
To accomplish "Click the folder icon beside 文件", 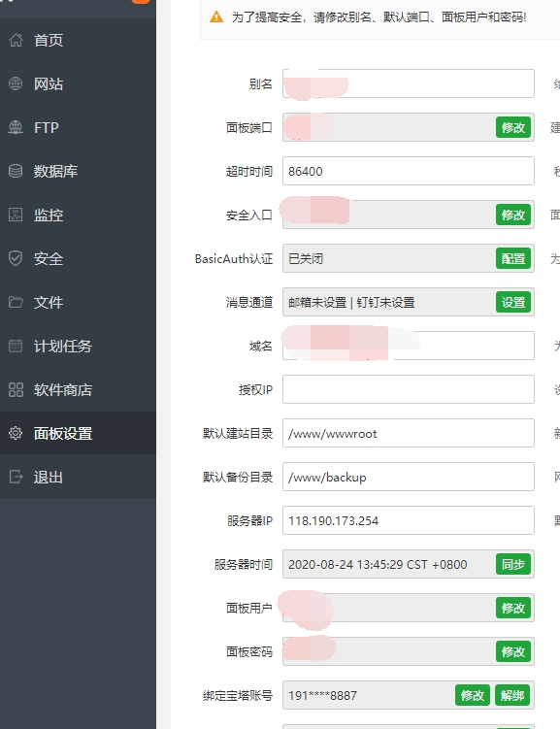I will 16,302.
